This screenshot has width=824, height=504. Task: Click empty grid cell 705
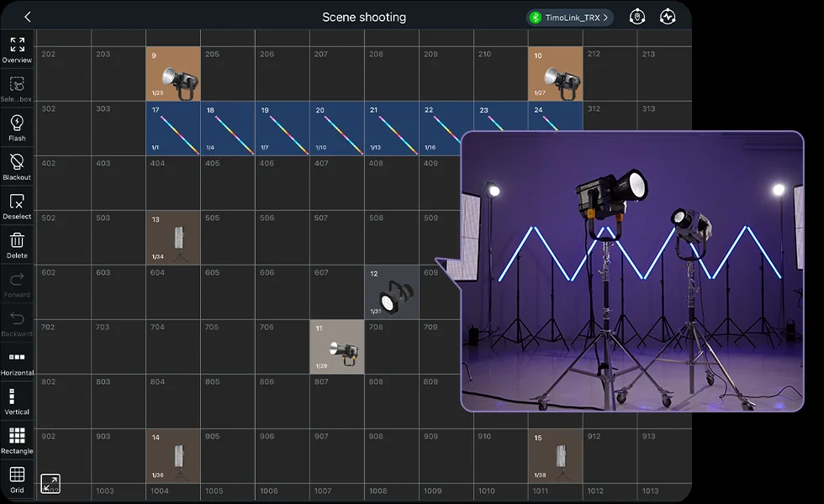(228, 347)
